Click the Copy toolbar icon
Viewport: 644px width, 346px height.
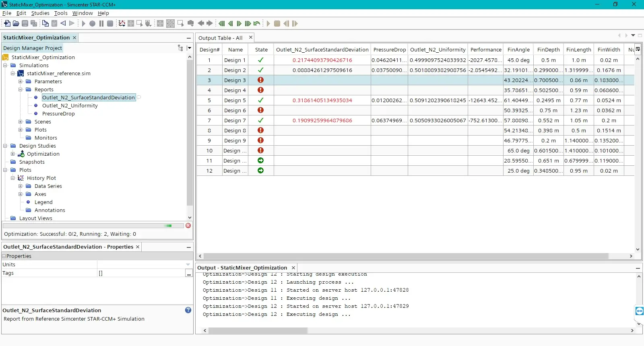tap(45, 23)
